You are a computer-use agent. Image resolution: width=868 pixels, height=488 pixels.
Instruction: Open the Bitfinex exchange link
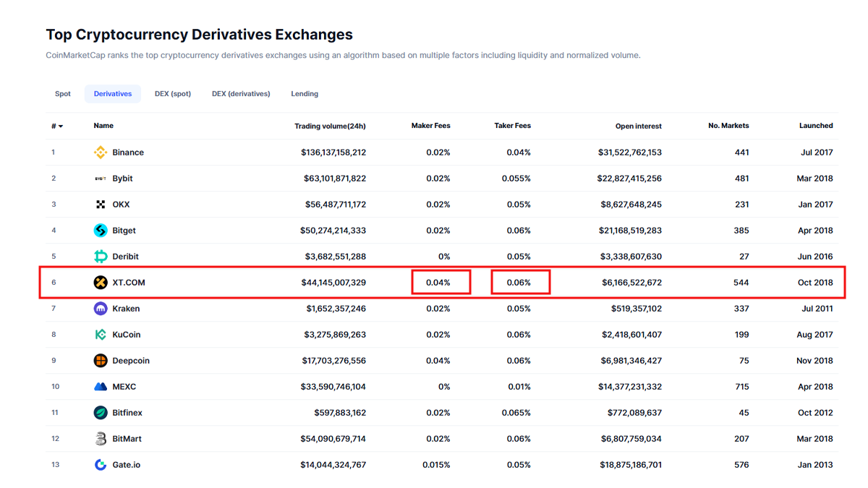tap(127, 413)
